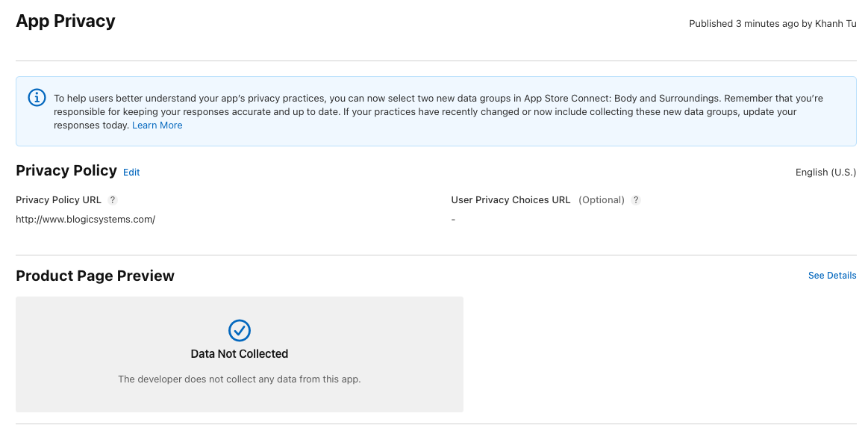
Task: Open locale options next to Privacy Policy
Action: [825, 172]
